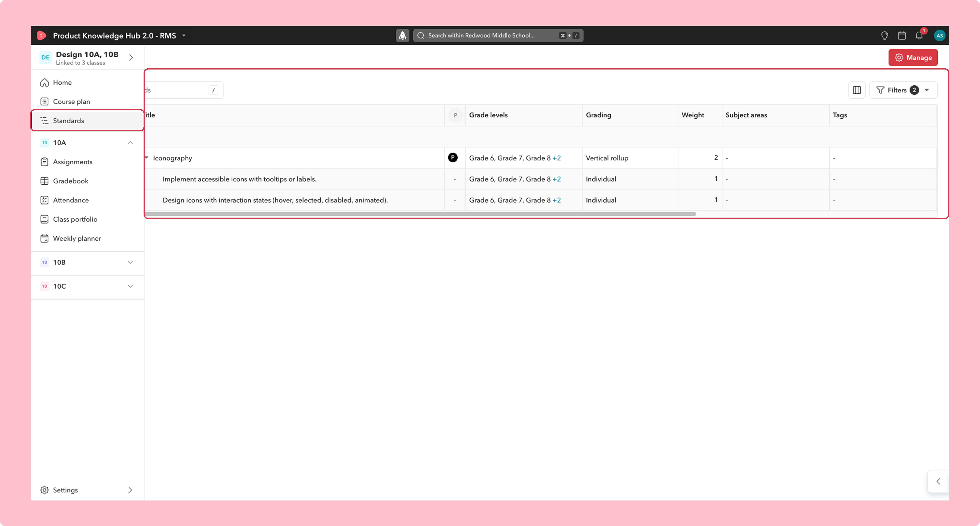Open the workspace switcher dropdown arrow

pyautogui.click(x=184, y=35)
